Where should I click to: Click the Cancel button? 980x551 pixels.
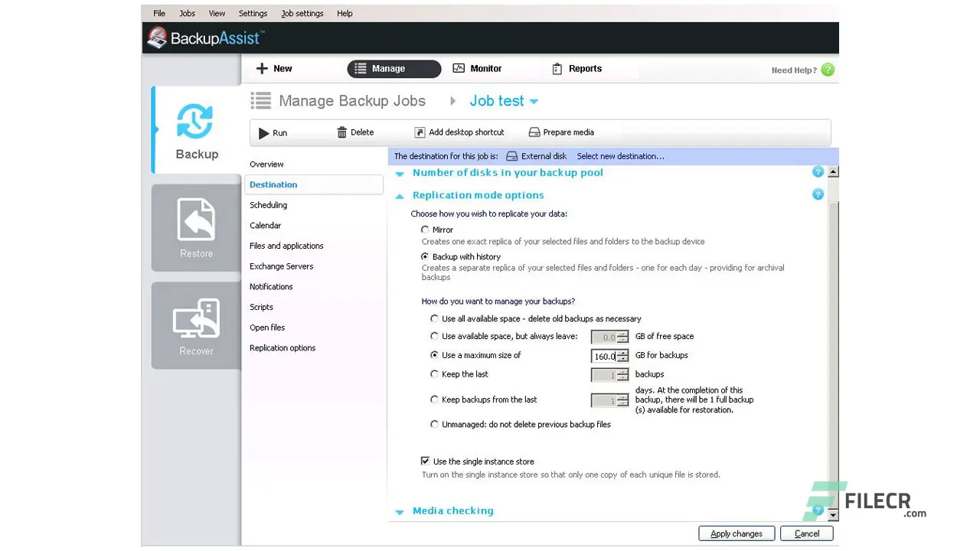tap(807, 533)
